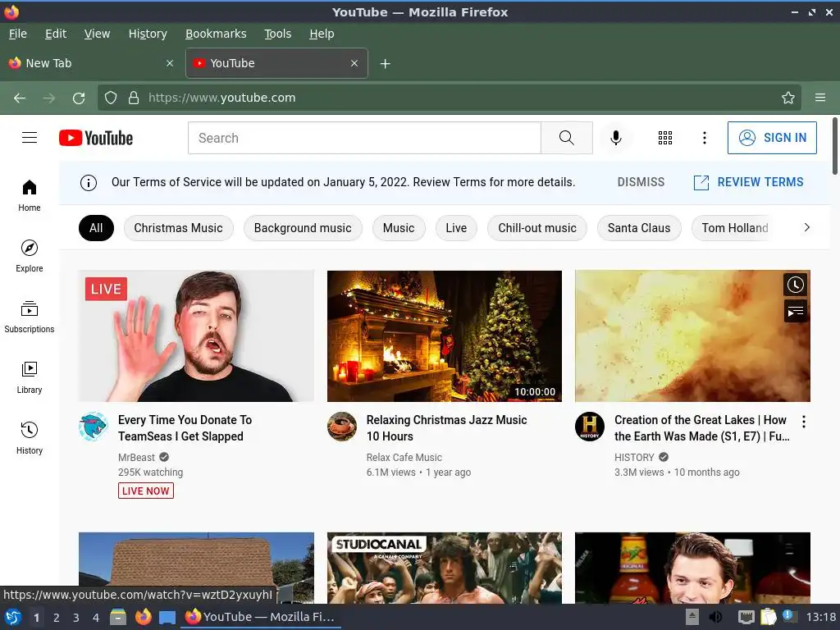Click the red LIVE NOW badge
The width and height of the screenshot is (840, 630).
pyautogui.click(x=146, y=491)
